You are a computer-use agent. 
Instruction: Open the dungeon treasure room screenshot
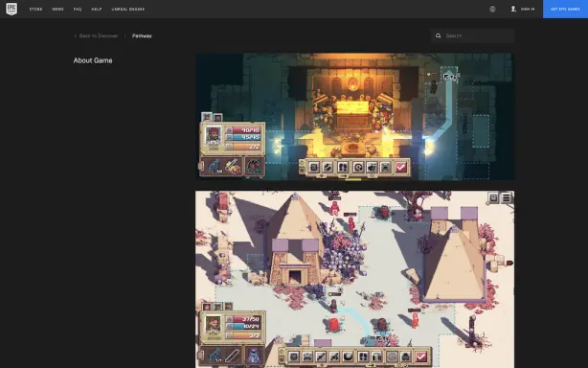coord(354,117)
